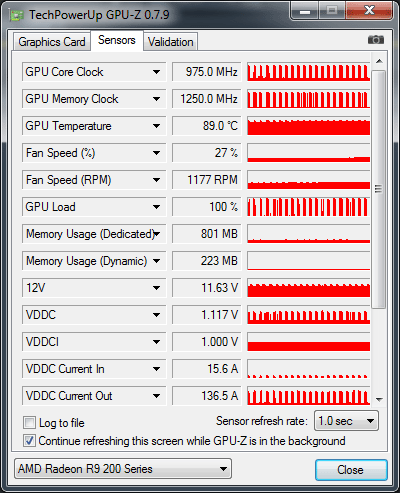This screenshot has width=400, height=493.
Task: Minimize the GPU-Z window
Action: coord(305,11)
